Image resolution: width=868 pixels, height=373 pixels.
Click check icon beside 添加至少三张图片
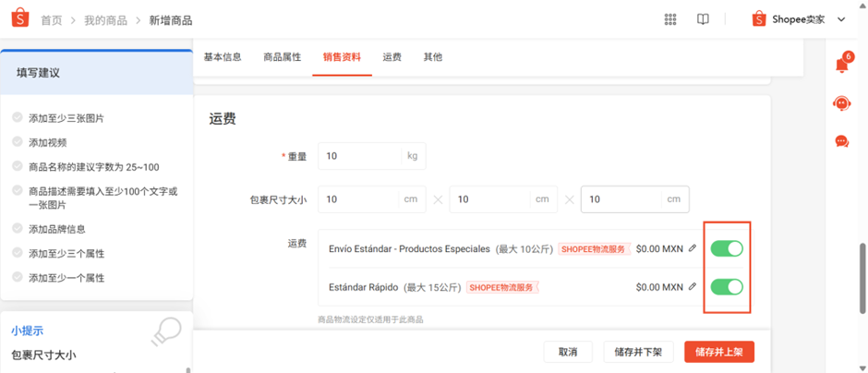click(18, 117)
